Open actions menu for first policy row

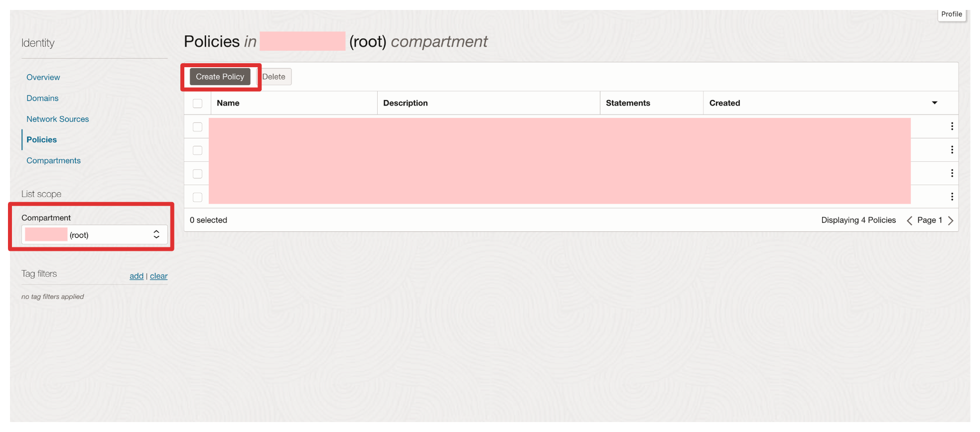(952, 126)
